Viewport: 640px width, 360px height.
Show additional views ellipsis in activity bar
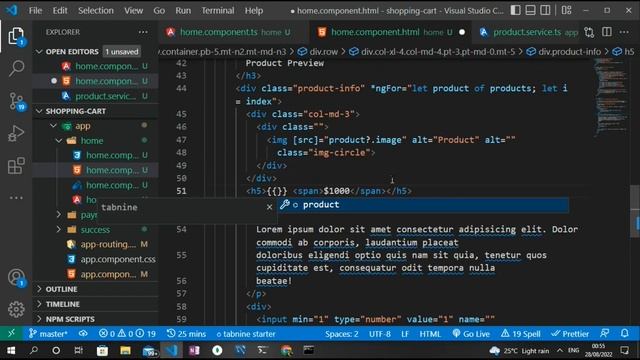click(16, 198)
